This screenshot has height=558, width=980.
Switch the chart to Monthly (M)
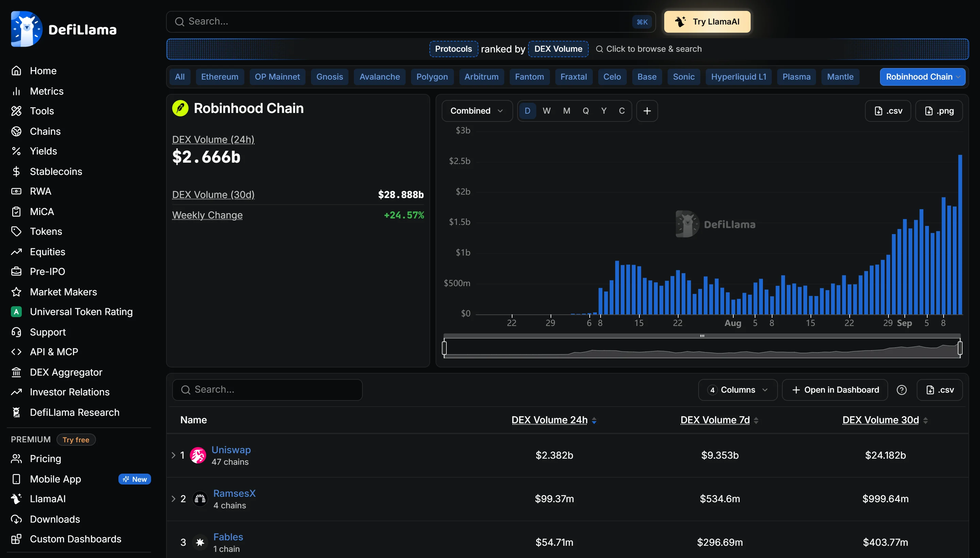(567, 111)
